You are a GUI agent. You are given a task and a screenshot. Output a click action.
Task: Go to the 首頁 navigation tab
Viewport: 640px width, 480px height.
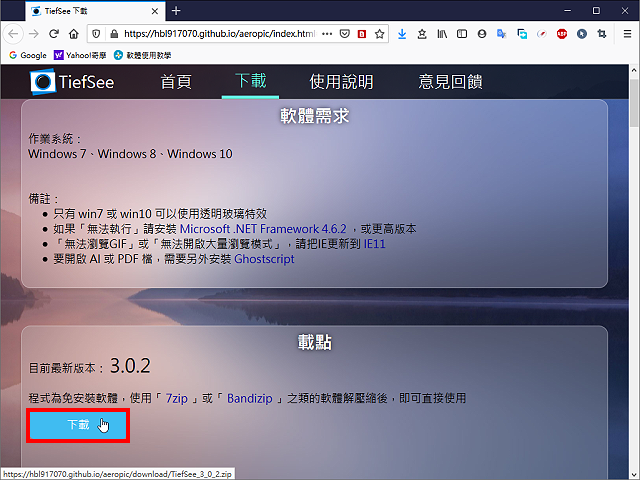(176, 82)
